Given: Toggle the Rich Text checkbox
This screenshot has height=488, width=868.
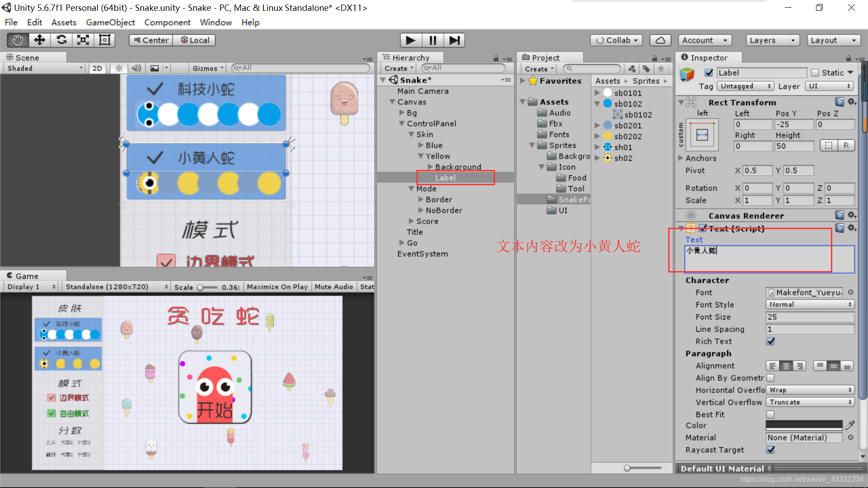Looking at the screenshot, I should [771, 341].
